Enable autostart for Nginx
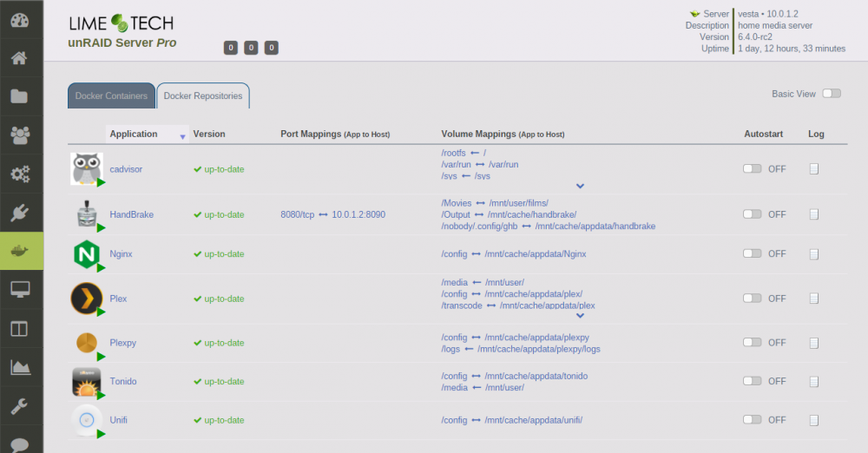The width and height of the screenshot is (868, 453). (x=753, y=253)
